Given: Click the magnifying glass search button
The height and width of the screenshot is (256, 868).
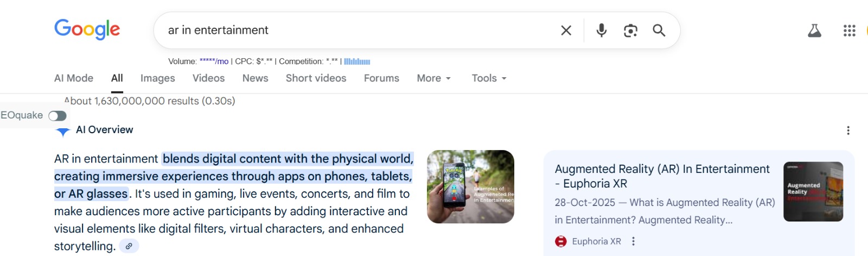Looking at the screenshot, I should (659, 30).
